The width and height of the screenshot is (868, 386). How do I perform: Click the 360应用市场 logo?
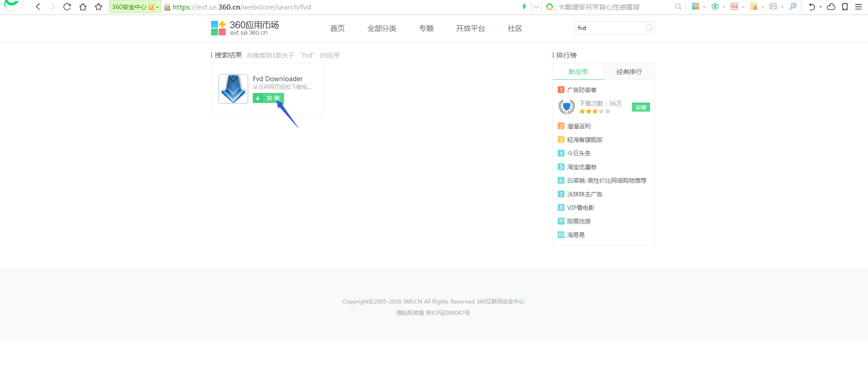point(245,28)
